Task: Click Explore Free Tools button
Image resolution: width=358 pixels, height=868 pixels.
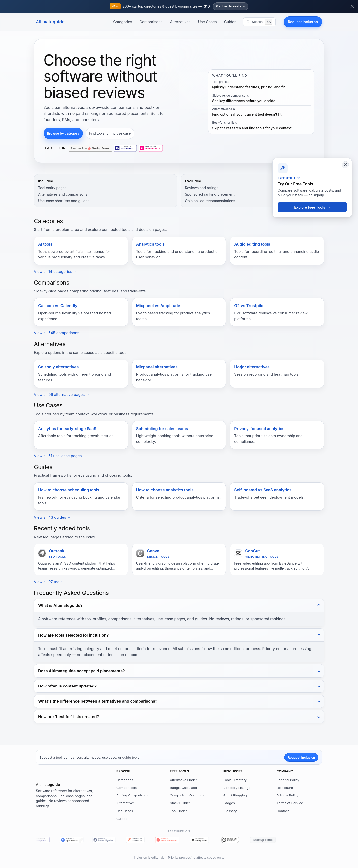Action: coord(312,207)
